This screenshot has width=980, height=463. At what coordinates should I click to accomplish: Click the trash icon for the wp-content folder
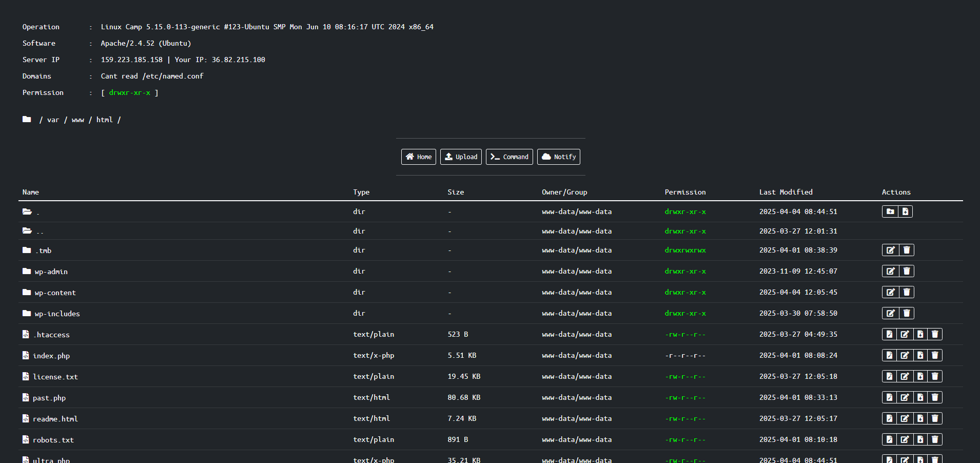click(907, 292)
